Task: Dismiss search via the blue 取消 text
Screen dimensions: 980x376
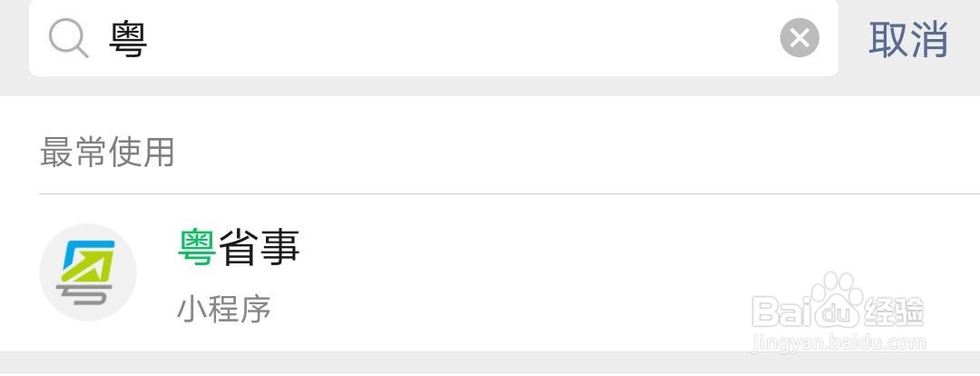Action: [x=908, y=39]
